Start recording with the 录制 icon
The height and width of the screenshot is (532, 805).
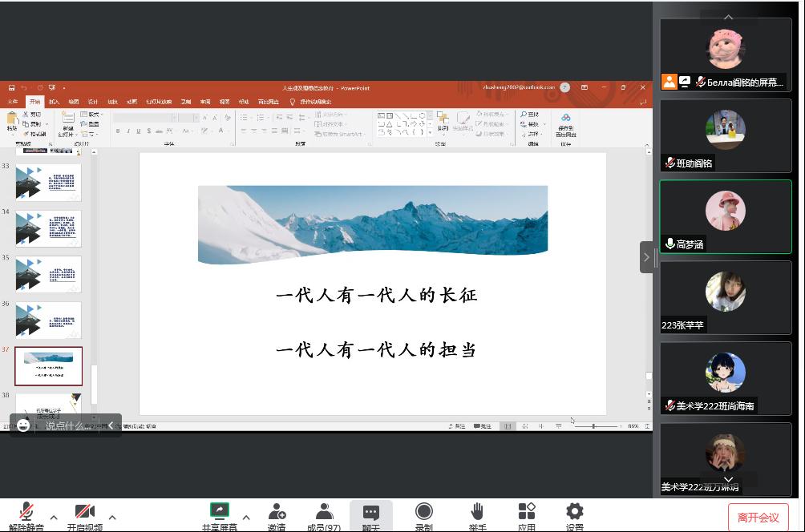[423, 512]
